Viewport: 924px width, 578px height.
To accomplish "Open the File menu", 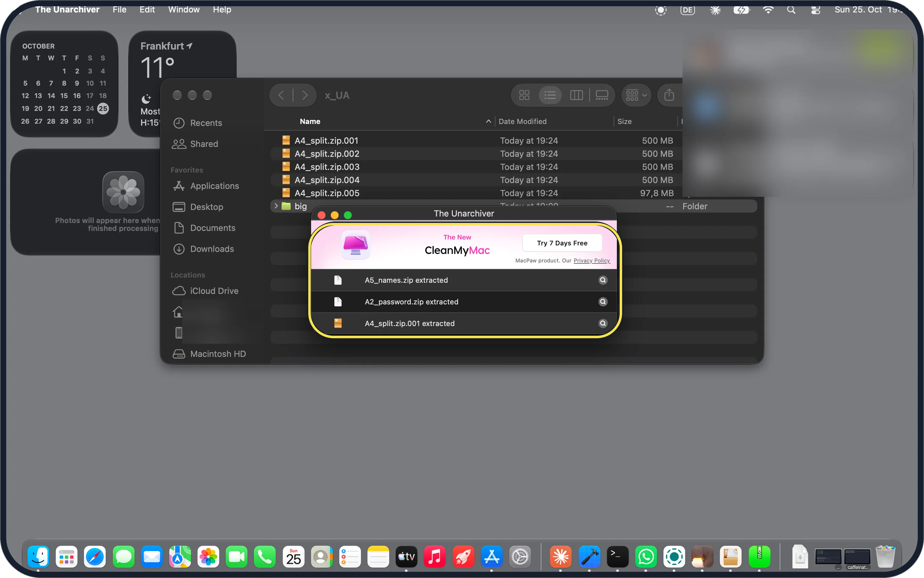I will (x=119, y=10).
